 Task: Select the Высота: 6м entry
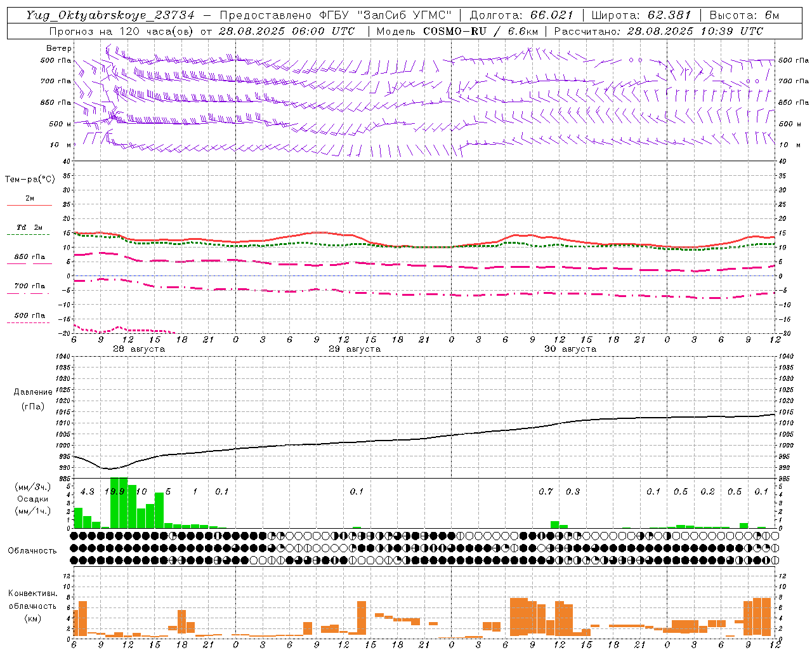[744, 15]
